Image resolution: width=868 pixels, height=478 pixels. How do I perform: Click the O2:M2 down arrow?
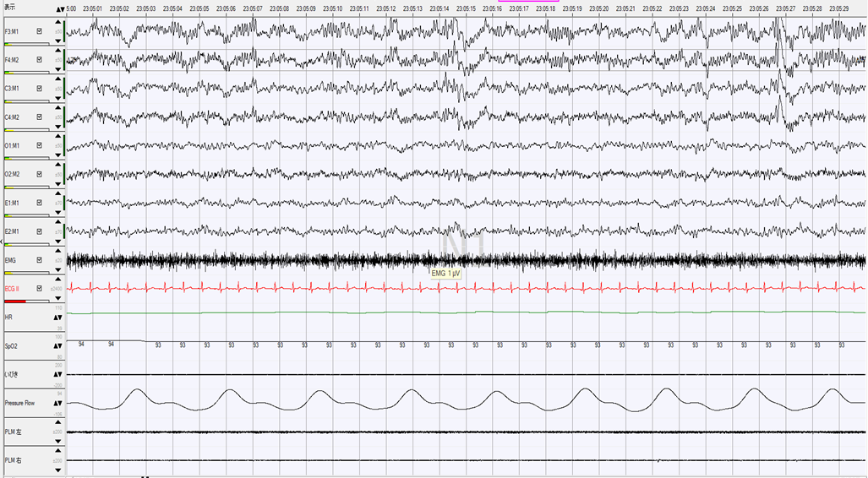click(58, 184)
